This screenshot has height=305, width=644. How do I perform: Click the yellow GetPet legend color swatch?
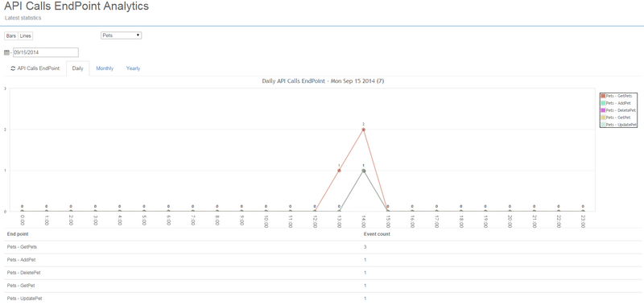603,117
